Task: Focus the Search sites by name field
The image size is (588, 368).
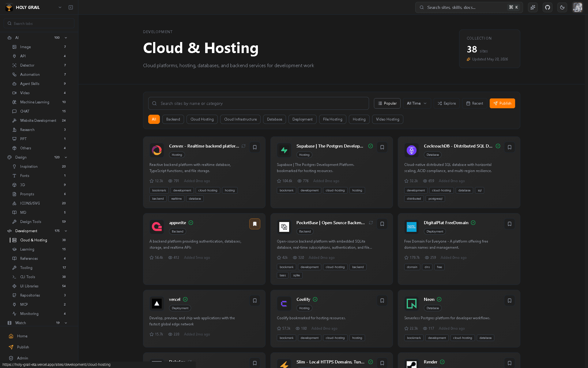Action: [x=258, y=103]
